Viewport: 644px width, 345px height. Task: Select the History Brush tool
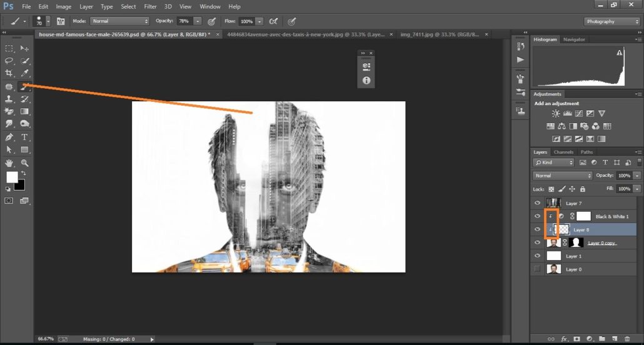(24, 99)
